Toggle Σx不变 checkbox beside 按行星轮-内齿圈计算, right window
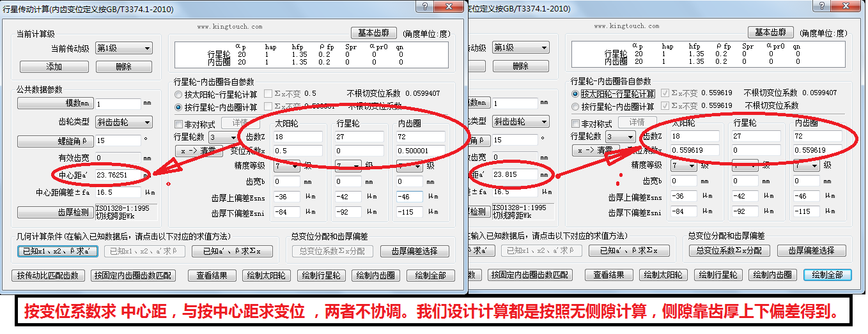 tap(665, 106)
